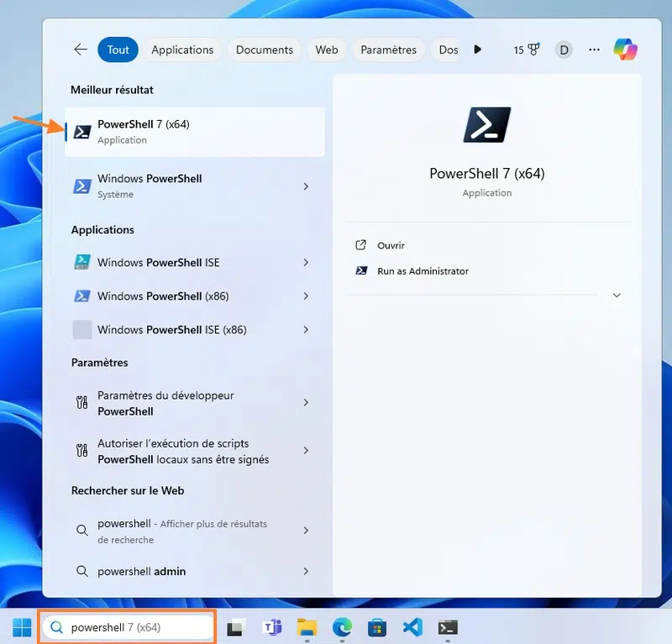
Task: Click the more options ellipsis in the search bar
Action: pyautogui.click(x=594, y=50)
